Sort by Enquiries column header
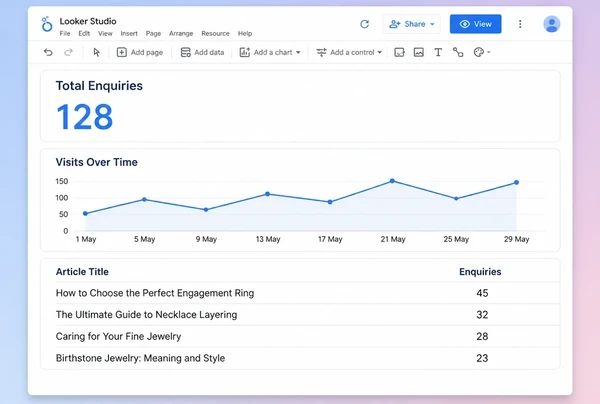 (480, 272)
